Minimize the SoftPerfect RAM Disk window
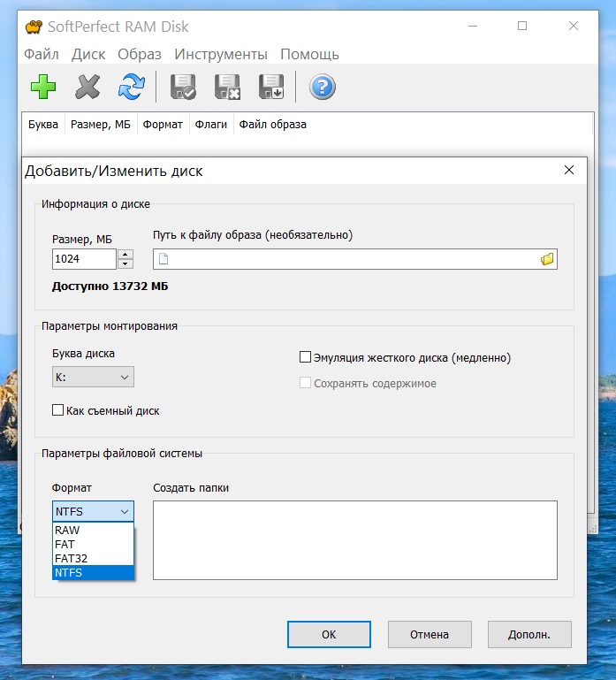 coord(473,26)
